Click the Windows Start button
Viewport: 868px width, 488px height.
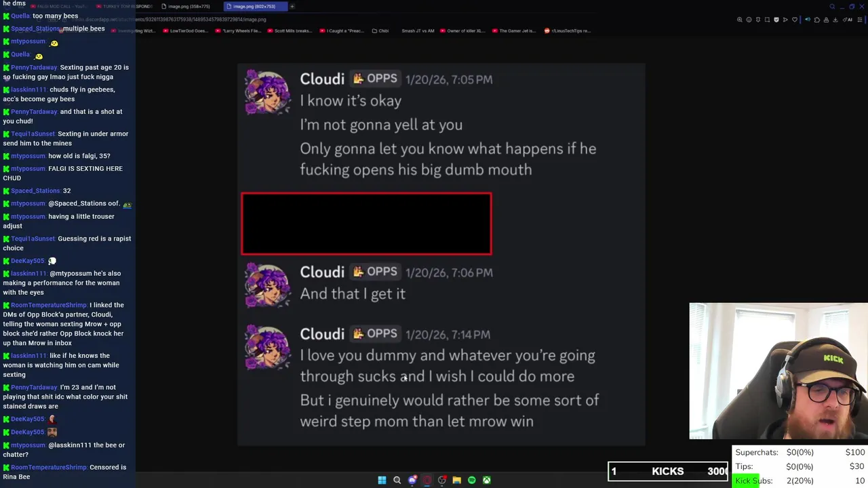pyautogui.click(x=382, y=480)
